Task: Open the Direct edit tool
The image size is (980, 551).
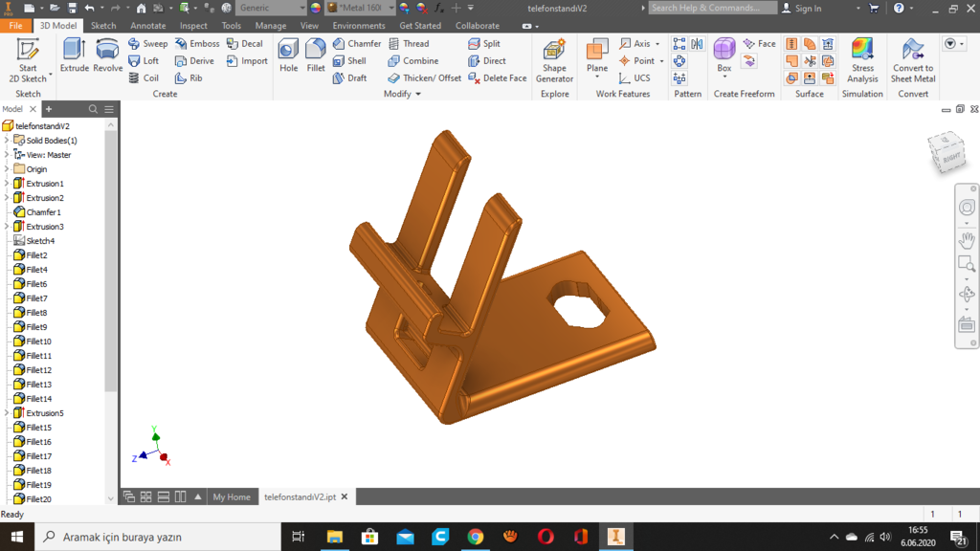Action: 487,60
